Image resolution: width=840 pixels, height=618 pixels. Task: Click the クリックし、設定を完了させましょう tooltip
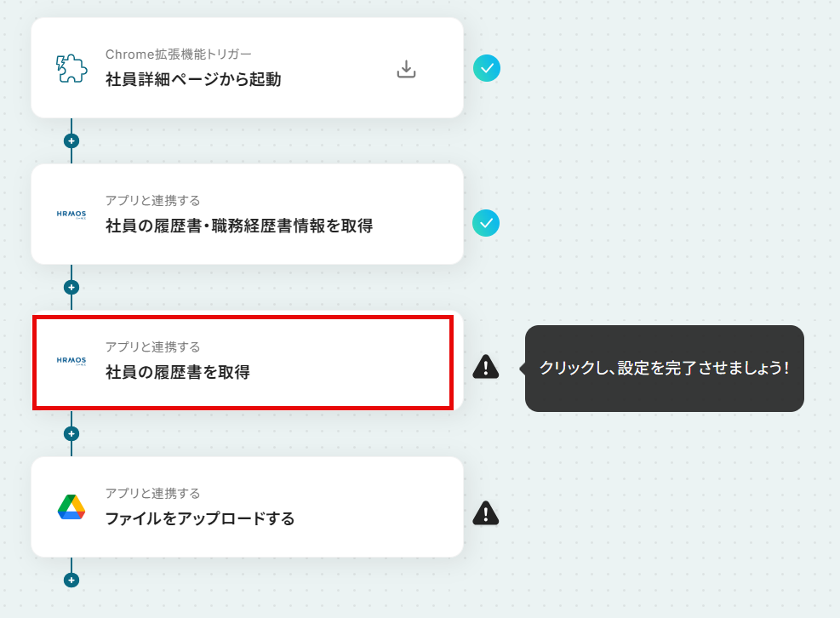[665, 369]
